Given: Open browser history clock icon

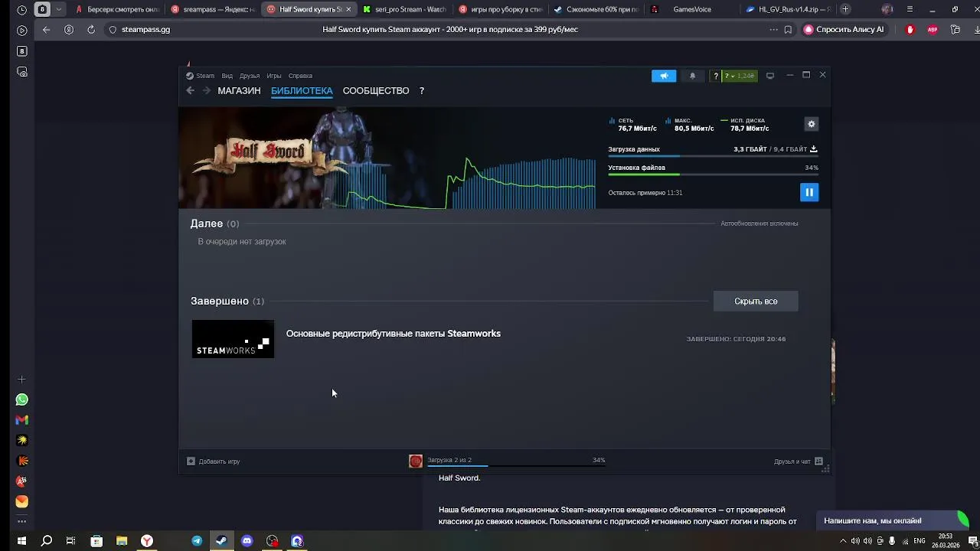Looking at the screenshot, I should pos(21,10).
